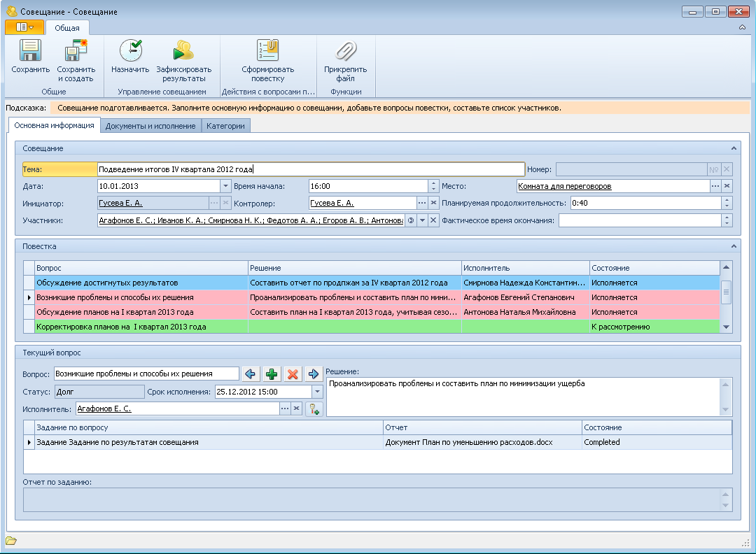Open the Инициатор link Гусева Е. А.

[x=120, y=204]
